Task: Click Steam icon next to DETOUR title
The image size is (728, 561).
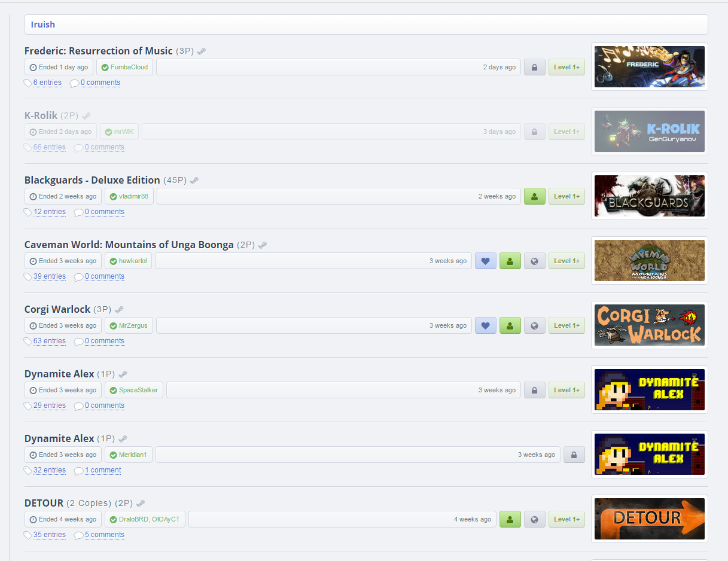Action: (141, 504)
